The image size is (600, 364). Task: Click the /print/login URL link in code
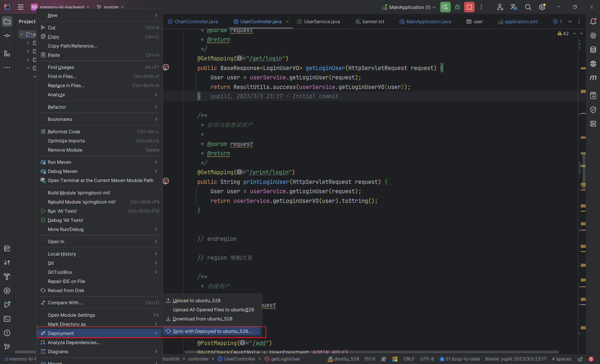269,172
